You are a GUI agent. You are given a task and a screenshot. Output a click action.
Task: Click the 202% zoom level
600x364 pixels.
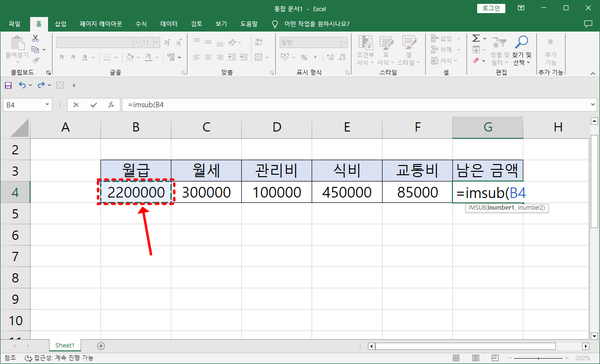583,358
